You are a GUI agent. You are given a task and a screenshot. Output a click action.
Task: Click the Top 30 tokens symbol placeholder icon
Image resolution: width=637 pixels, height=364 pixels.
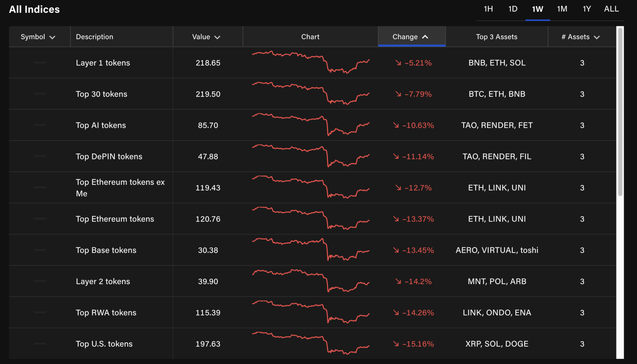40,94
